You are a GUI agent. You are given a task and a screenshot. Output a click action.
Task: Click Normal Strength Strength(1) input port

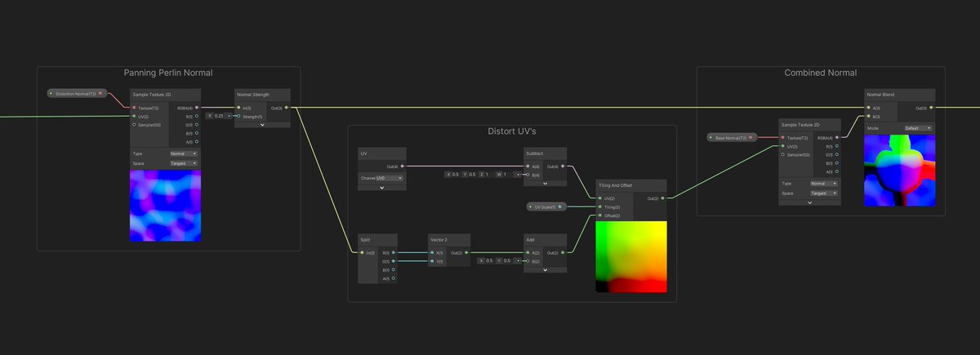pyautogui.click(x=238, y=116)
